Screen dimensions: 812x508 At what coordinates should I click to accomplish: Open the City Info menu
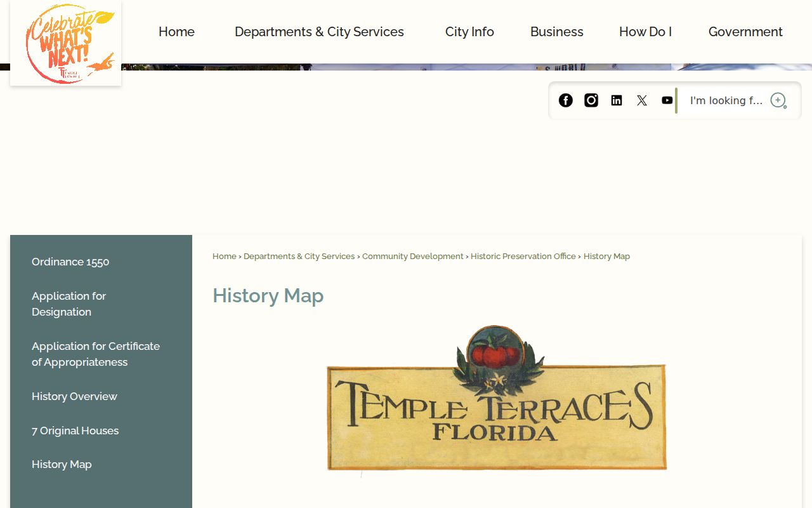[x=469, y=32]
